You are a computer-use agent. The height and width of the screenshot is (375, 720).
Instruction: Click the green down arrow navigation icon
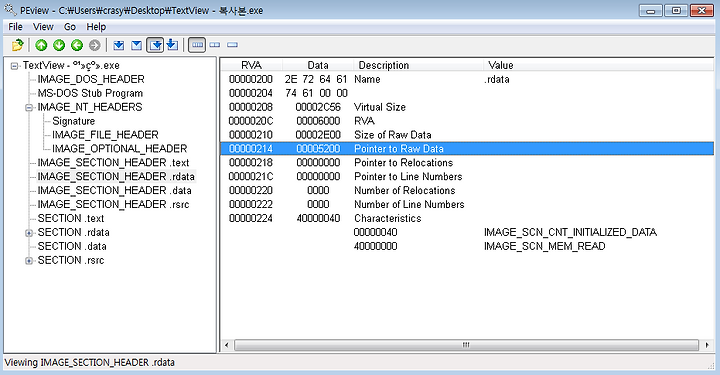pyautogui.click(x=59, y=45)
